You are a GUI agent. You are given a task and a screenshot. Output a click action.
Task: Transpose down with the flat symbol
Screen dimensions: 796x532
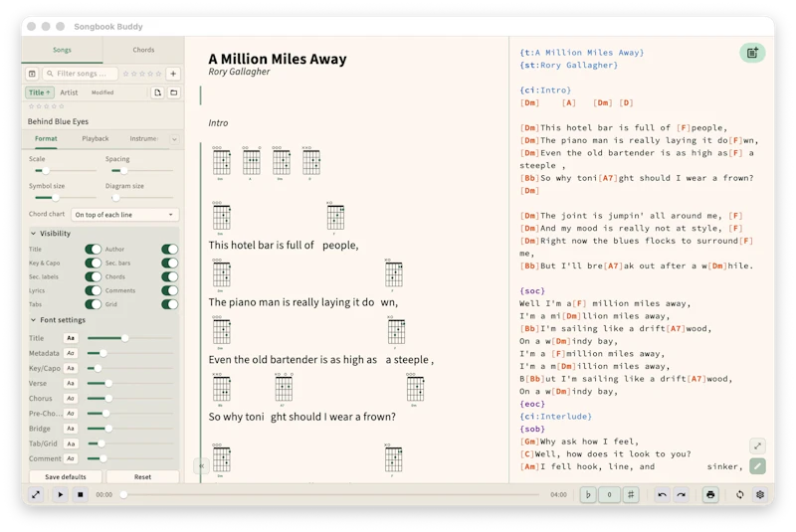tap(588, 494)
